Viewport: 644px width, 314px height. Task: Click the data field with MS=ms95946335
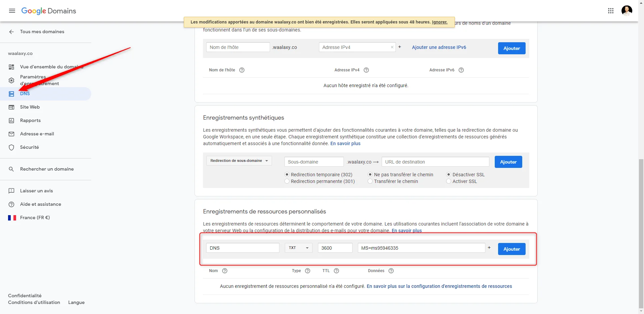coord(421,248)
